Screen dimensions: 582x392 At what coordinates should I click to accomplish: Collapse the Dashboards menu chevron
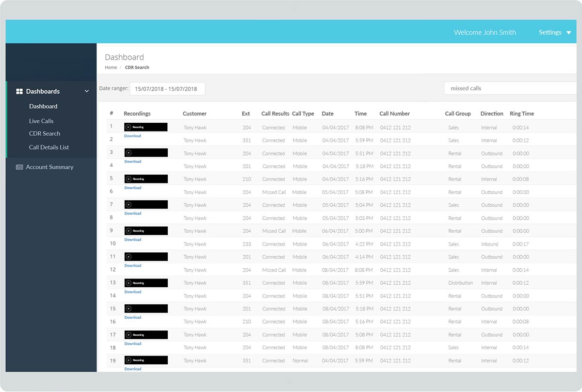point(87,91)
